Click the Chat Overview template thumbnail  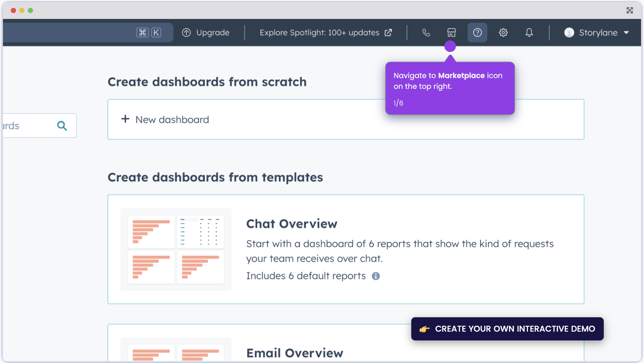pos(176,249)
